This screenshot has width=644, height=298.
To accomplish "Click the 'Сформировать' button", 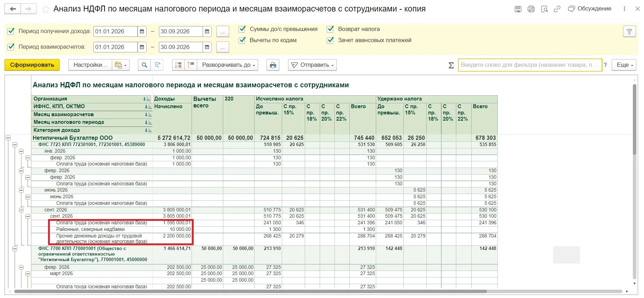I will (32, 65).
